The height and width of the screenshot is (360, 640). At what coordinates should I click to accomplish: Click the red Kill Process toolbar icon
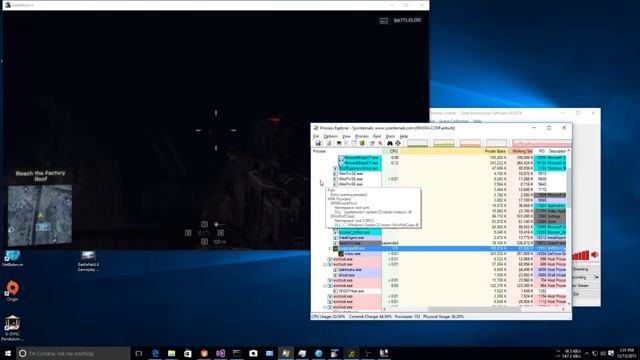point(380,143)
